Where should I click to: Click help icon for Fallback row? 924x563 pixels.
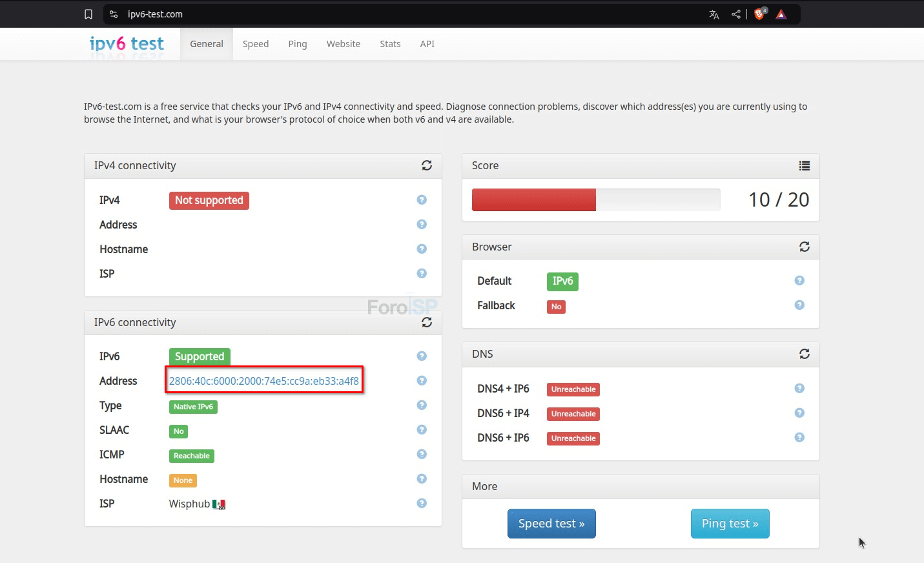(x=799, y=305)
